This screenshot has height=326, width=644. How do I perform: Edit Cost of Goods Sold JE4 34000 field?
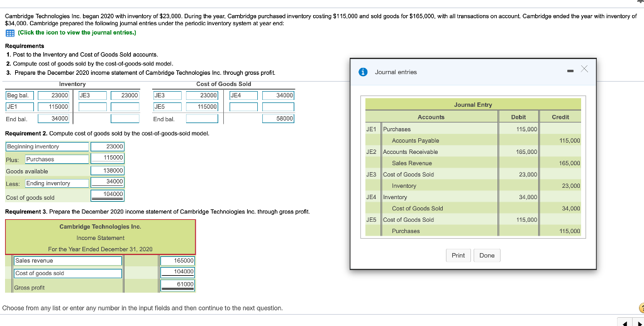(x=278, y=95)
